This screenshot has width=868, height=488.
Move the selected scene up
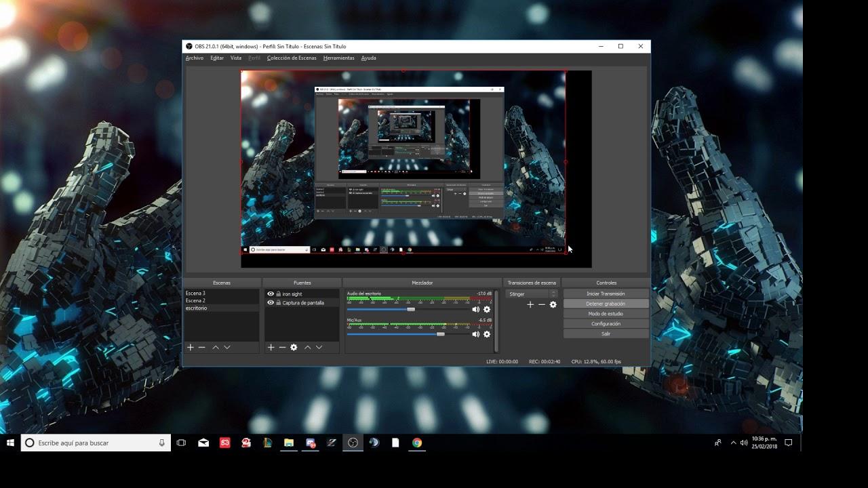(x=216, y=347)
